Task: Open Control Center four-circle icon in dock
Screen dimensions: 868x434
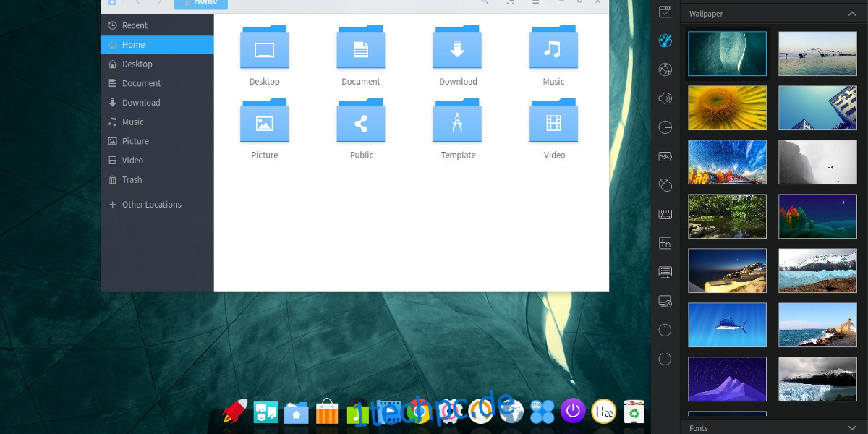Action: click(542, 412)
